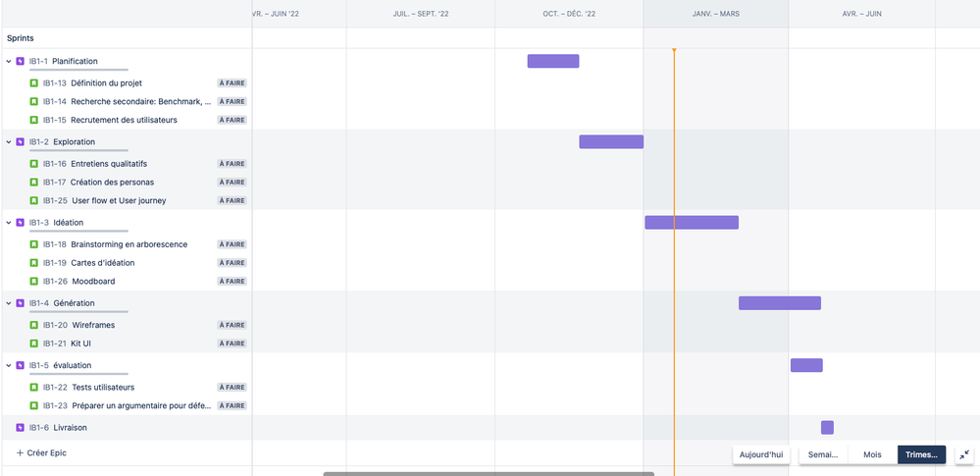The width and height of the screenshot is (980, 476).
Task: Switch timeline view to Semaines
Action: (822, 454)
